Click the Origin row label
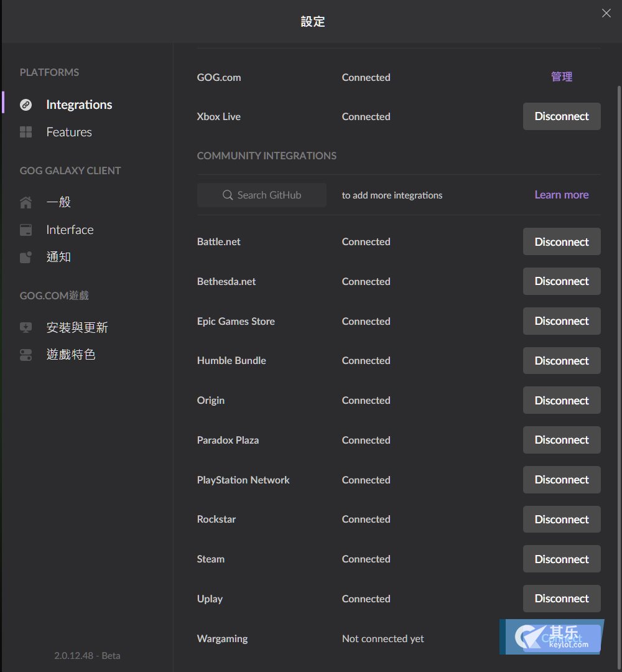The image size is (622, 672). 211,400
